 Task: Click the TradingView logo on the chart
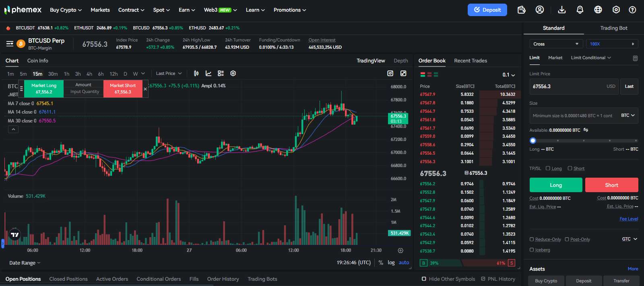[15, 234]
